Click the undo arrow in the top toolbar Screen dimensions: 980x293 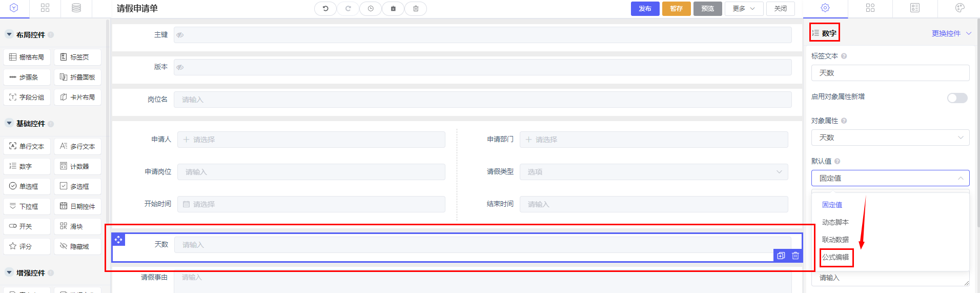(325, 9)
